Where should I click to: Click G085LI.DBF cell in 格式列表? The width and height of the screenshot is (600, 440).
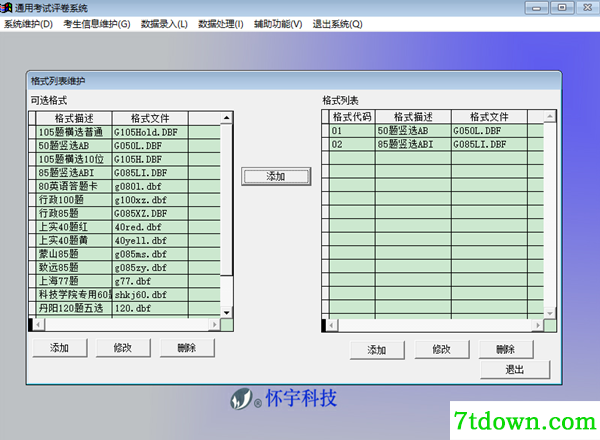489,144
